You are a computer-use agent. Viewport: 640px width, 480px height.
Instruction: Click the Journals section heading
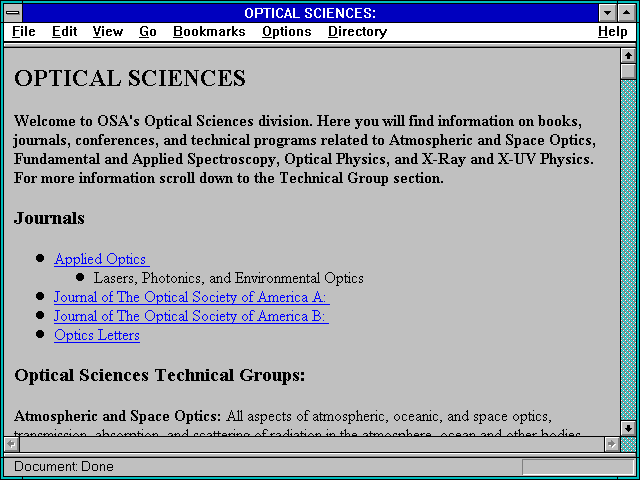tap(49, 218)
